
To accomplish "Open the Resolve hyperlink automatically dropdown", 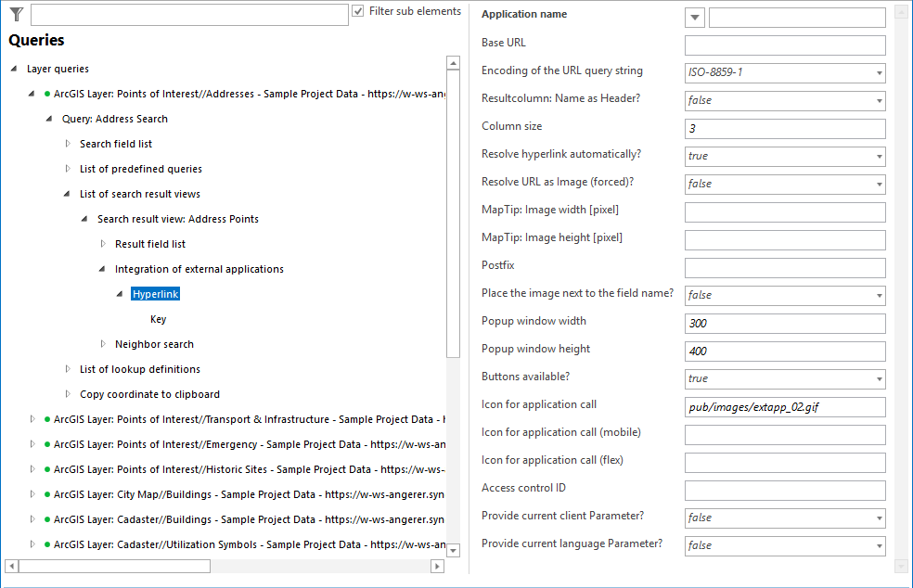I will [876, 156].
